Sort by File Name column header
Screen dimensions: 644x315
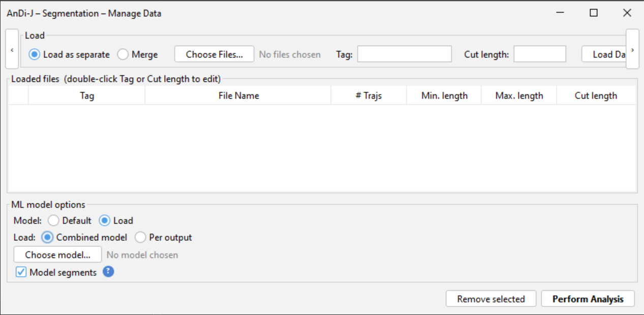coord(238,96)
